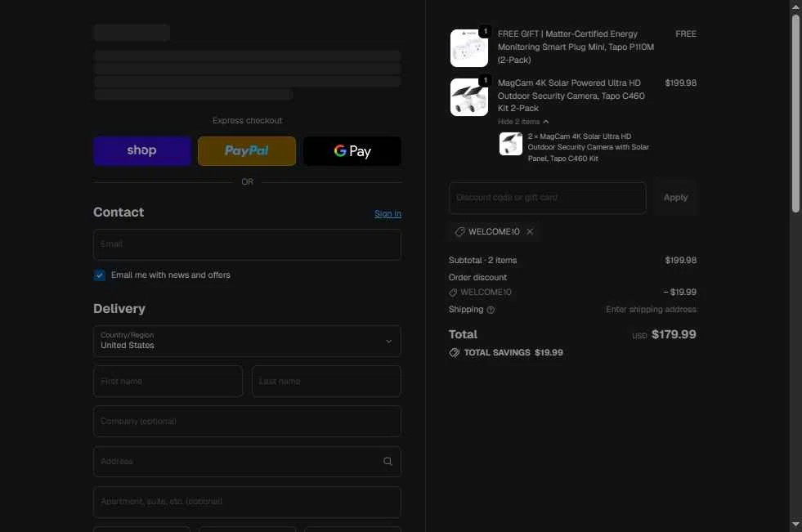Click the address search magnifier icon
802x532 pixels.
coord(388,462)
